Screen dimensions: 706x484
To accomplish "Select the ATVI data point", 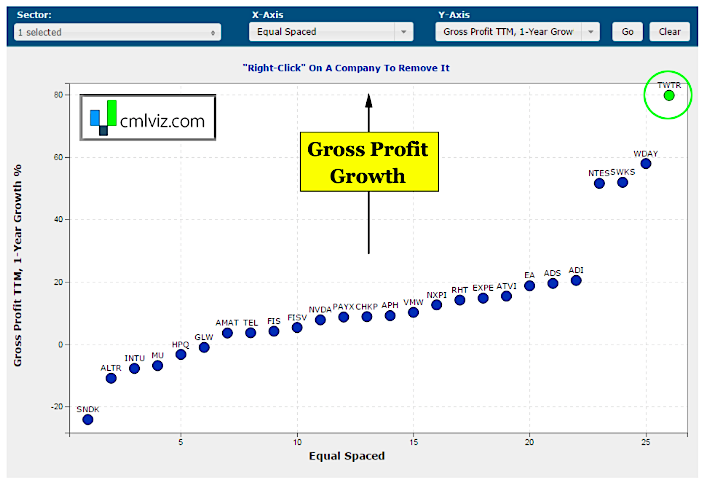I will (x=506, y=296).
